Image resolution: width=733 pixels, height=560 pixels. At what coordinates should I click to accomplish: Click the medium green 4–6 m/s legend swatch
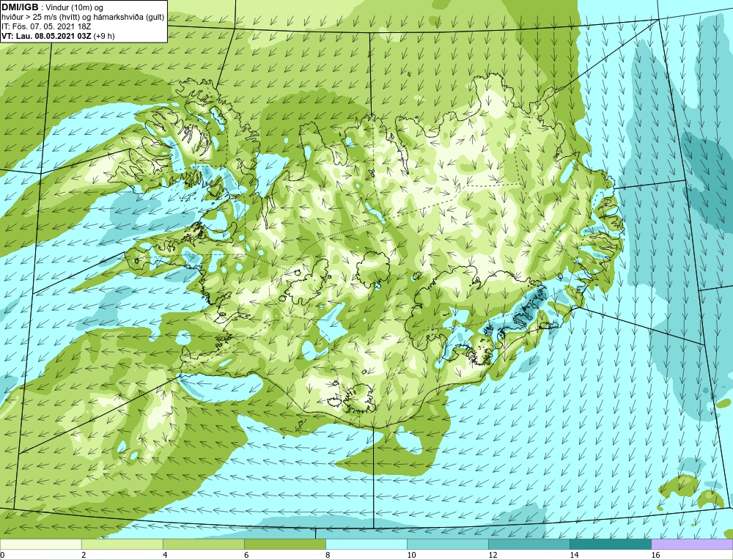[203, 544]
